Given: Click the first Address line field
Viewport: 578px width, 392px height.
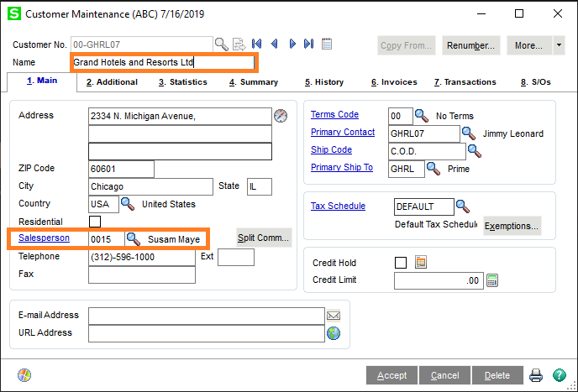Looking at the screenshot, I should coord(181,116).
